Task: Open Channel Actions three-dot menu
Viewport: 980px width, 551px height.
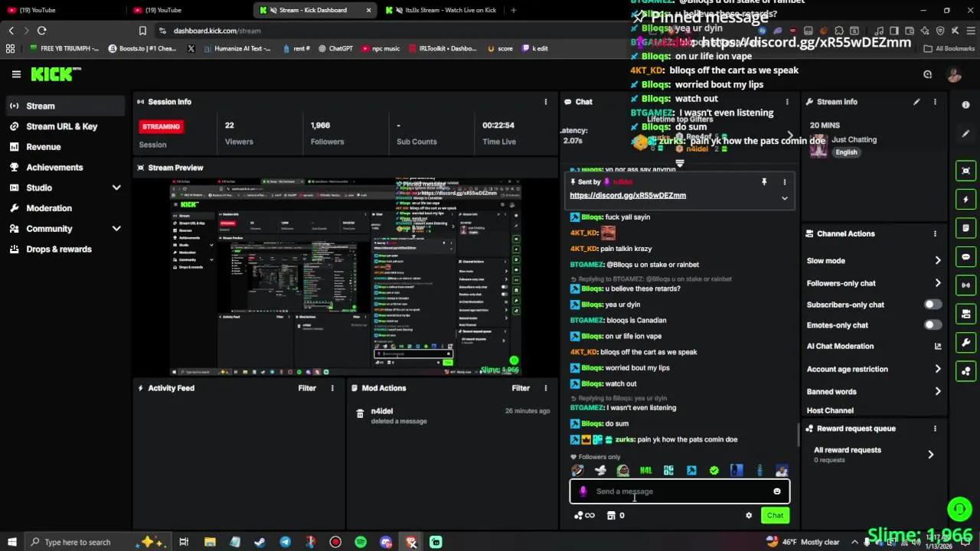Action: pyautogui.click(x=935, y=233)
